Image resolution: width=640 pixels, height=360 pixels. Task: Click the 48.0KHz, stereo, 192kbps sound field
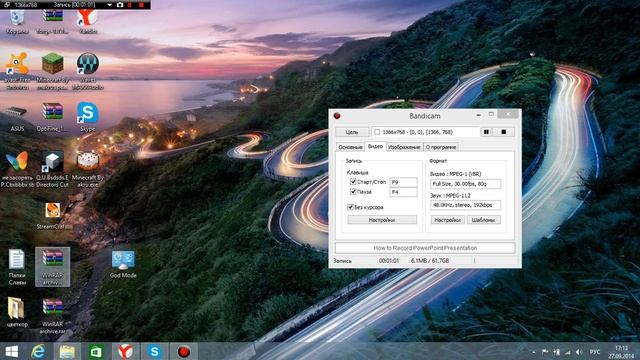coord(466,205)
